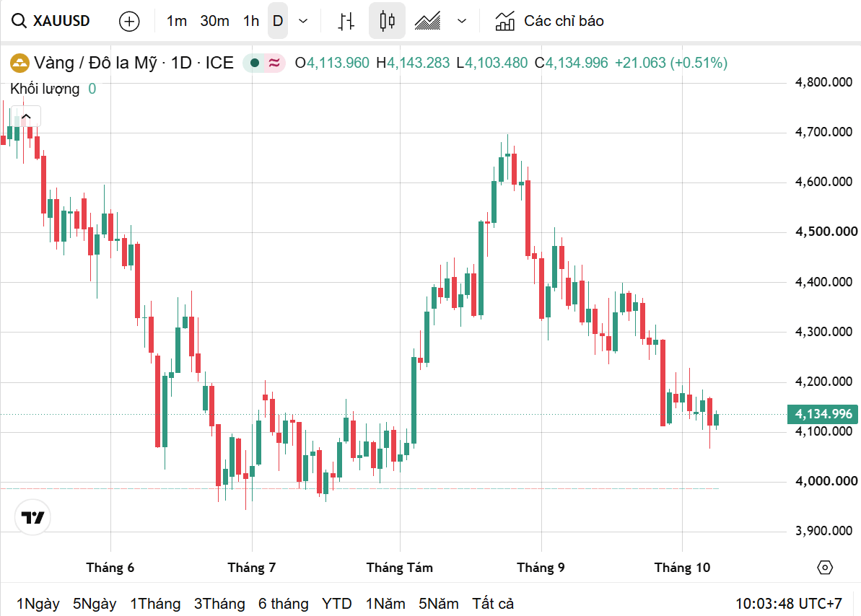Click the add symbol plus icon
Viewport: 861px width, 616px height.
pyautogui.click(x=129, y=22)
